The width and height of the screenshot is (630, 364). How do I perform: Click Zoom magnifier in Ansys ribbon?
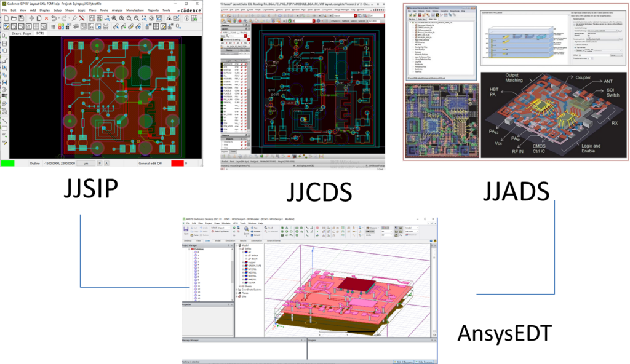coord(247,231)
